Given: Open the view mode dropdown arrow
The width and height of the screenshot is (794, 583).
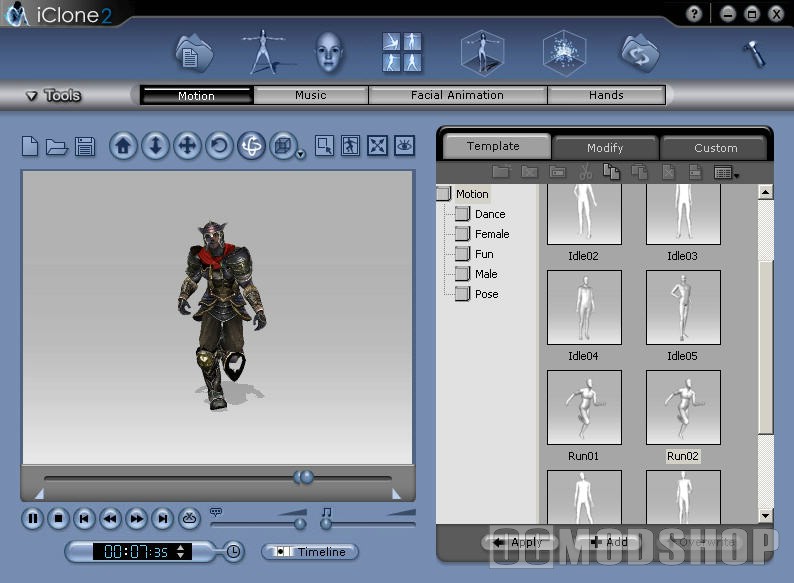Looking at the screenshot, I should point(301,154).
